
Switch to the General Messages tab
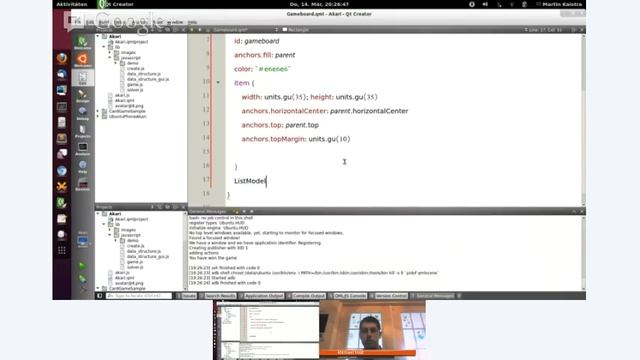tap(433, 296)
